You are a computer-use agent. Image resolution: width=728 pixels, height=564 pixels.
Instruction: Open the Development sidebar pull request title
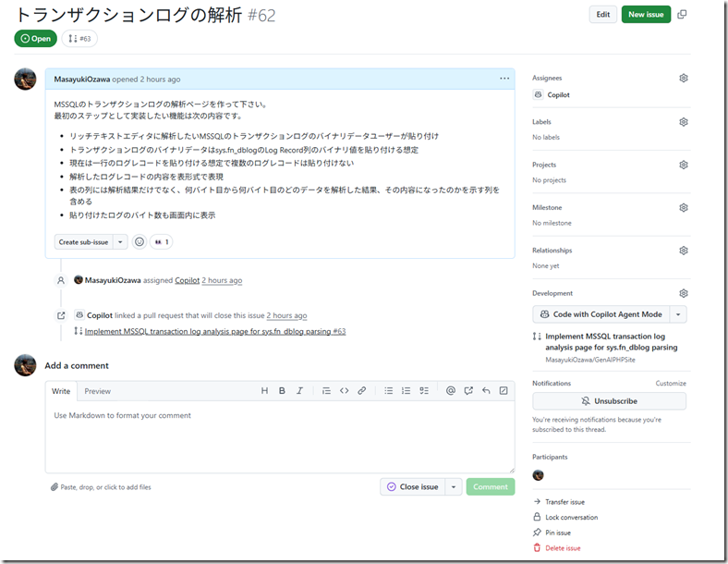(611, 342)
